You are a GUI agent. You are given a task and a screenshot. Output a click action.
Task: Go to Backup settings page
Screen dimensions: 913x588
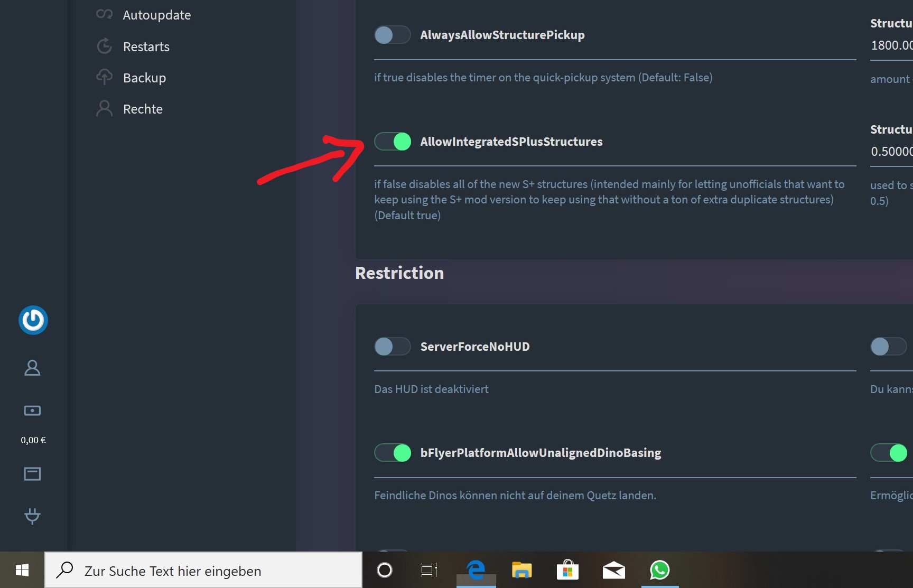pyautogui.click(x=144, y=78)
